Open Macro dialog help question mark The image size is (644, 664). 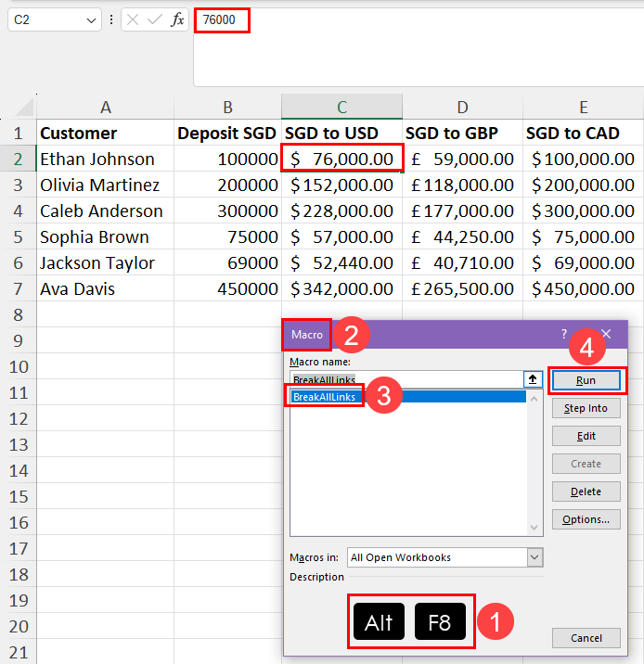pyautogui.click(x=564, y=334)
